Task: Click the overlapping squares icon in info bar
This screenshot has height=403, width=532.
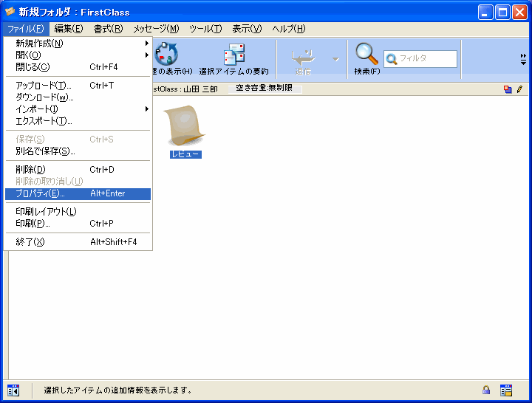Action: (508, 89)
